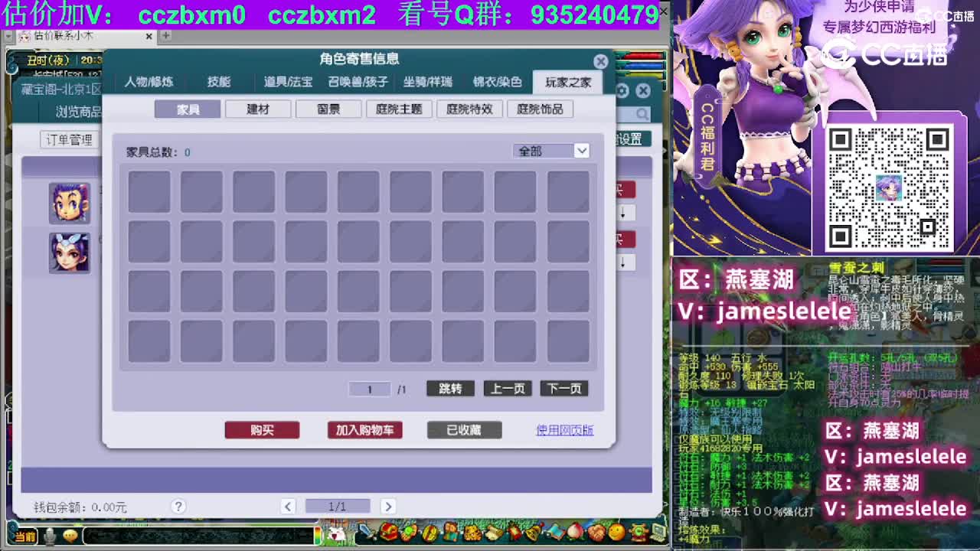Open the 道具/法宝 tab

[x=288, y=82]
